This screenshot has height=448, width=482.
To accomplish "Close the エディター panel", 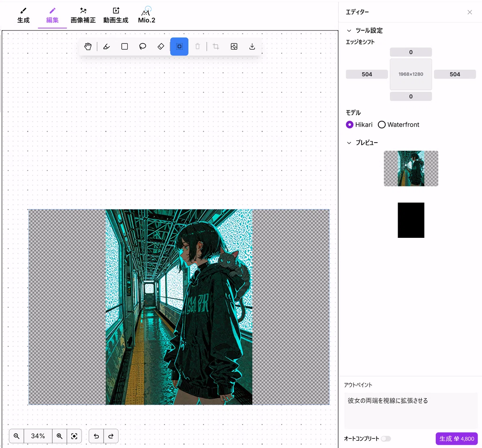I will [470, 12].
